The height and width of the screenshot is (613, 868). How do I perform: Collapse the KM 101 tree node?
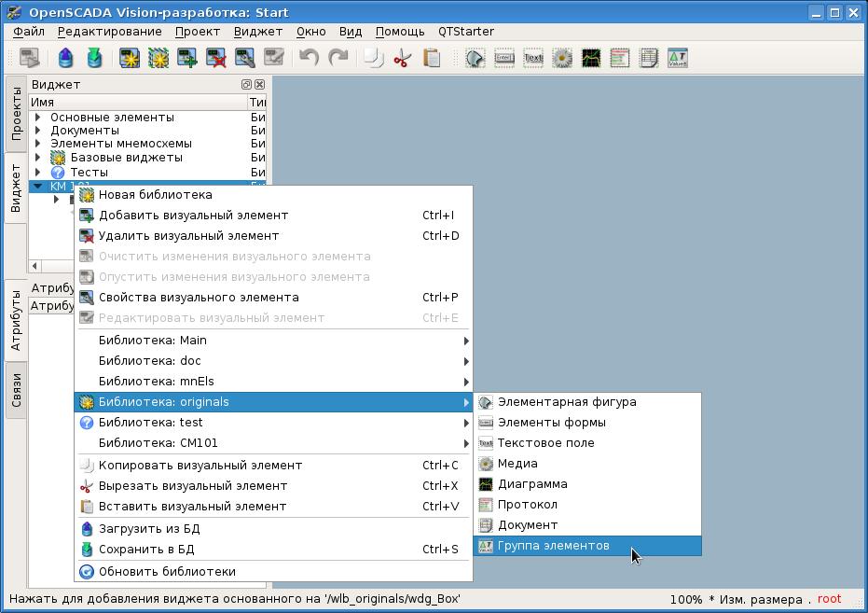[37, 186]
